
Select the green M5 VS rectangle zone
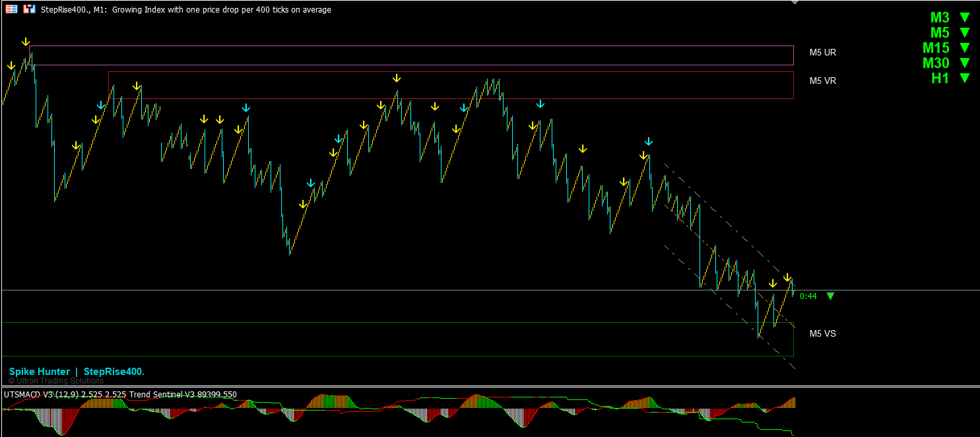(398, 339)
